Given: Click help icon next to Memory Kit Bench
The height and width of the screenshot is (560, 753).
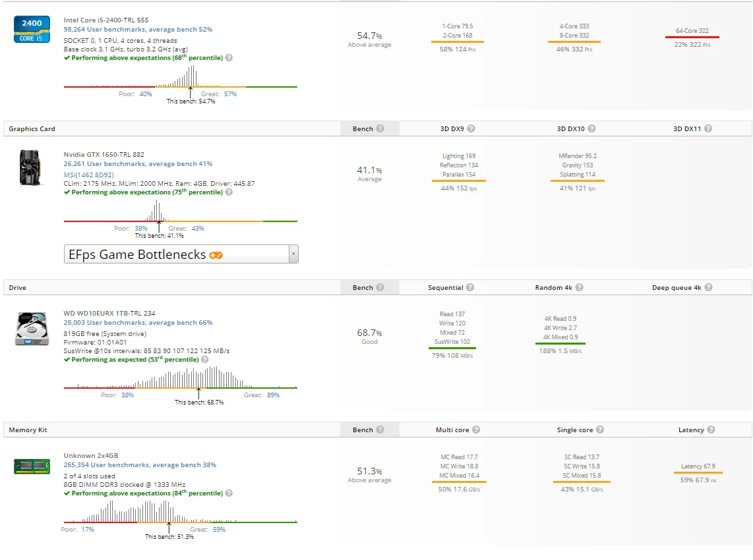Looking at the screenshot, I should pos(380,430).
